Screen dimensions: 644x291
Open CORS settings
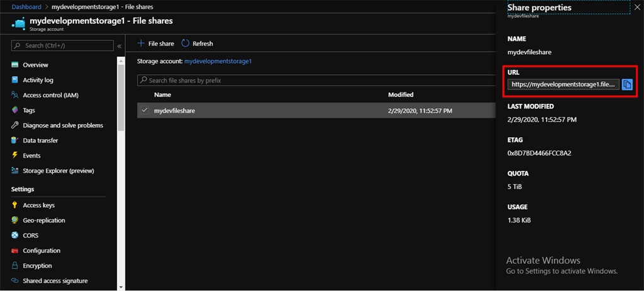click(30, 236)
